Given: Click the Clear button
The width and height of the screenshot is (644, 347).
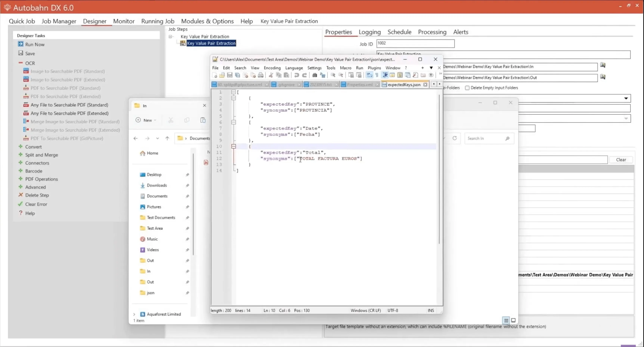Looking at the screenshot, I should coord(621,160).
